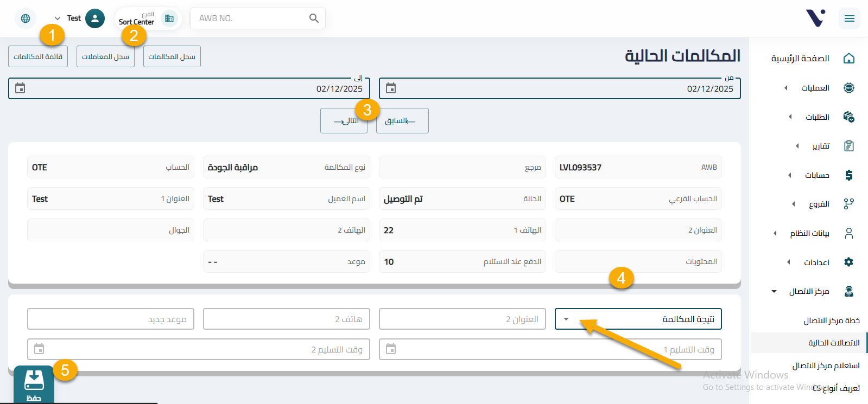Collapse the مركز الاتصال menu arrow
This screenshot has height=404, width=868.
[x=774, y=291]
